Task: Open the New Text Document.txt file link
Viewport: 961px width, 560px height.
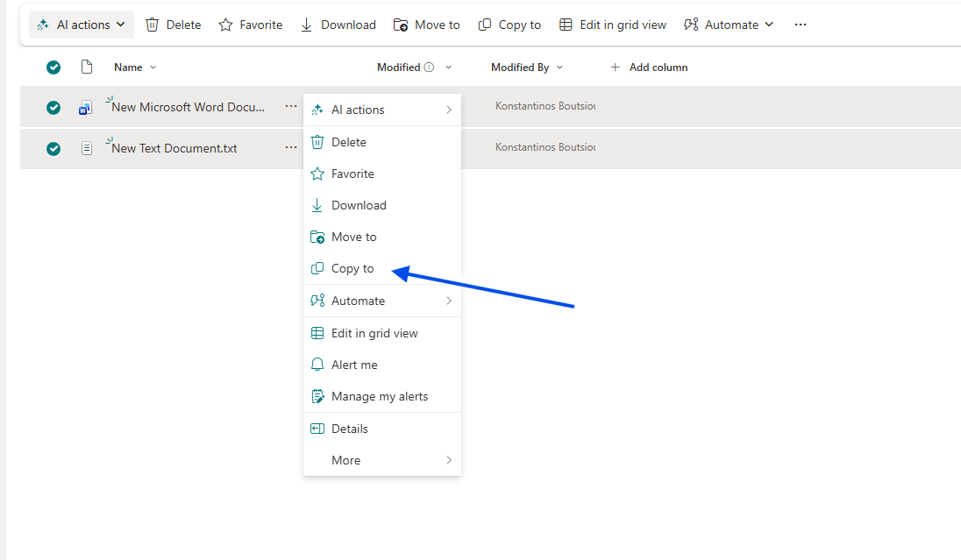Action: pyautogui.click(x=174, y=149)
